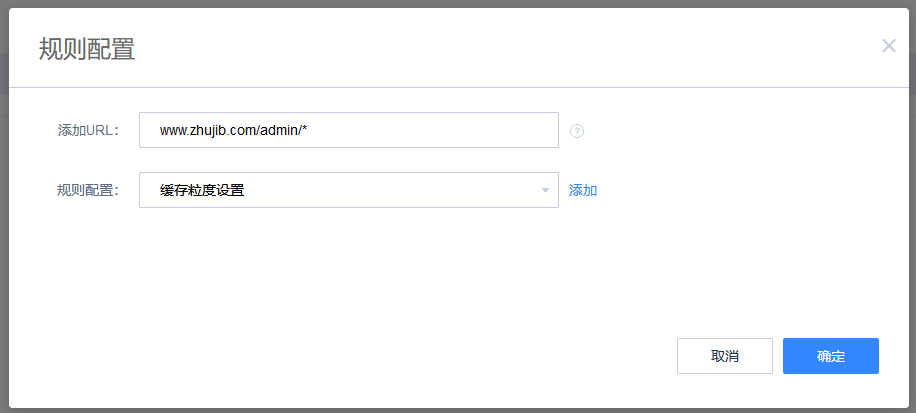Show the tooltip from the circled ? icon
Screen dimensions: 916x413
click(x=577, y=131)
